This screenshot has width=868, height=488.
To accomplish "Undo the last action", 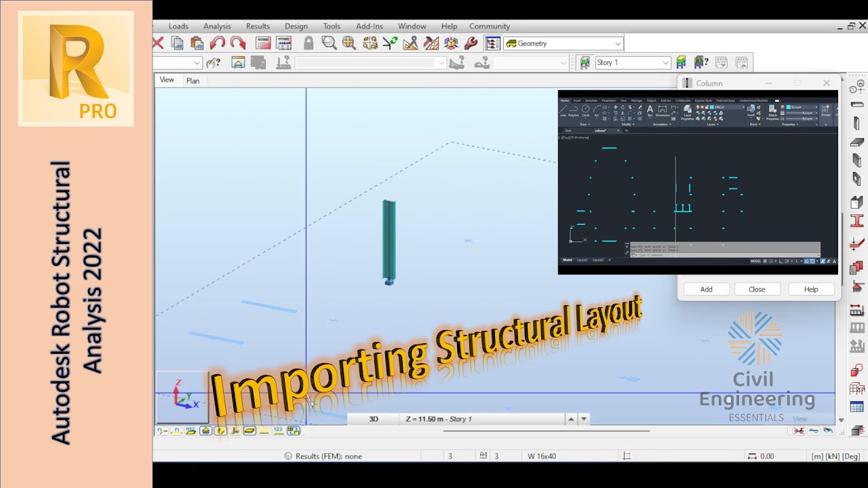I will [218, 43].
